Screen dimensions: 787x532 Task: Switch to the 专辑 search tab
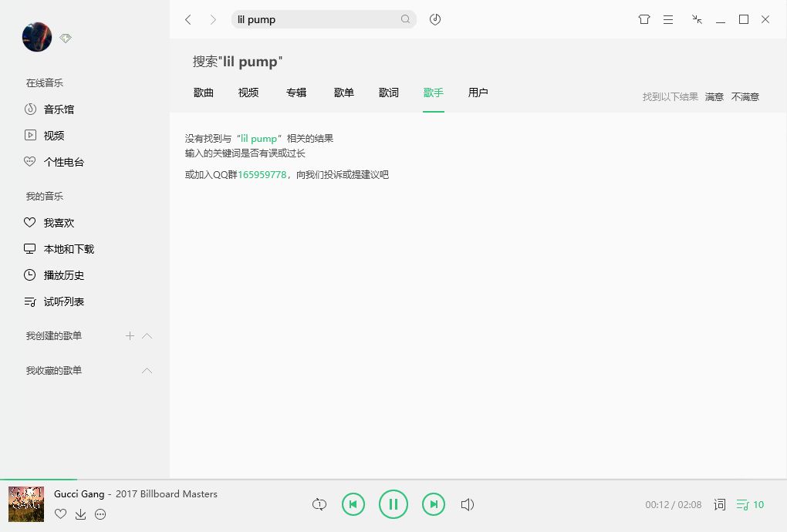(x=296, y=93)
